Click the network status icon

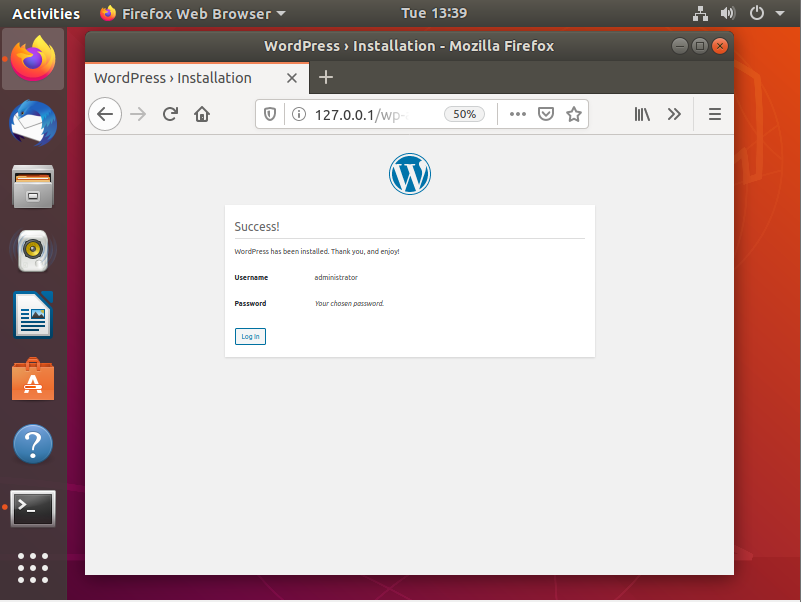pos(700,13)
